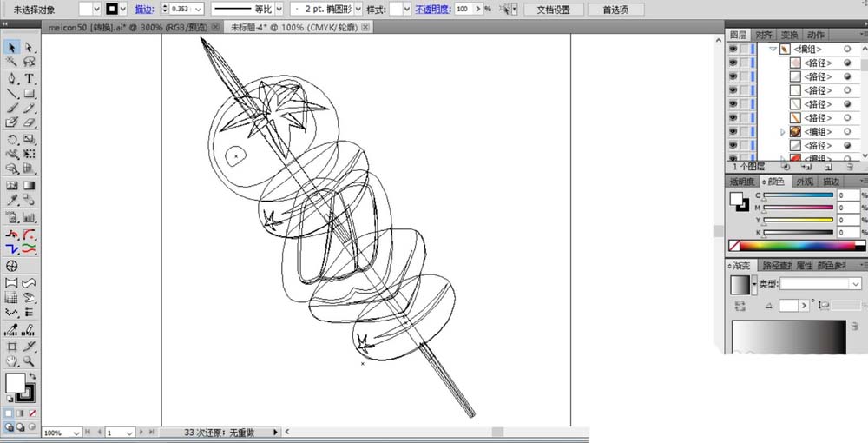Delete gradient stop trash icon
Viewport: 868px width, 443px height.
click(855, 327)
